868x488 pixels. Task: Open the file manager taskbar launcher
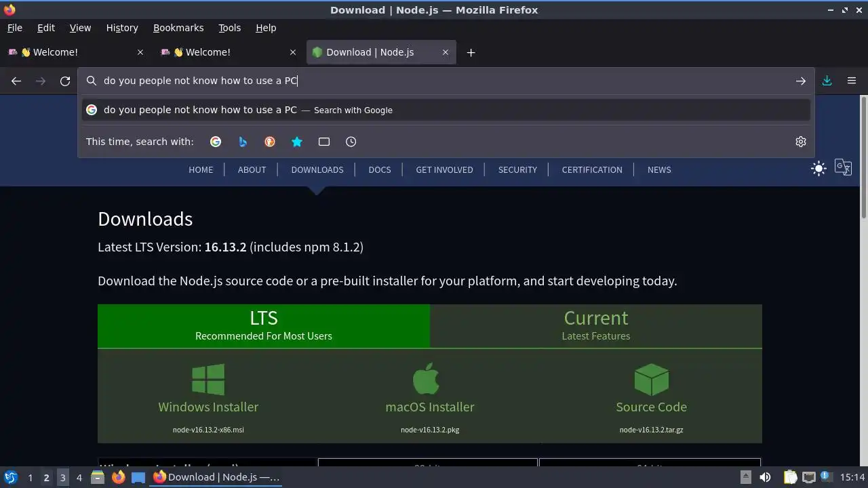click(x=98, y=477)
